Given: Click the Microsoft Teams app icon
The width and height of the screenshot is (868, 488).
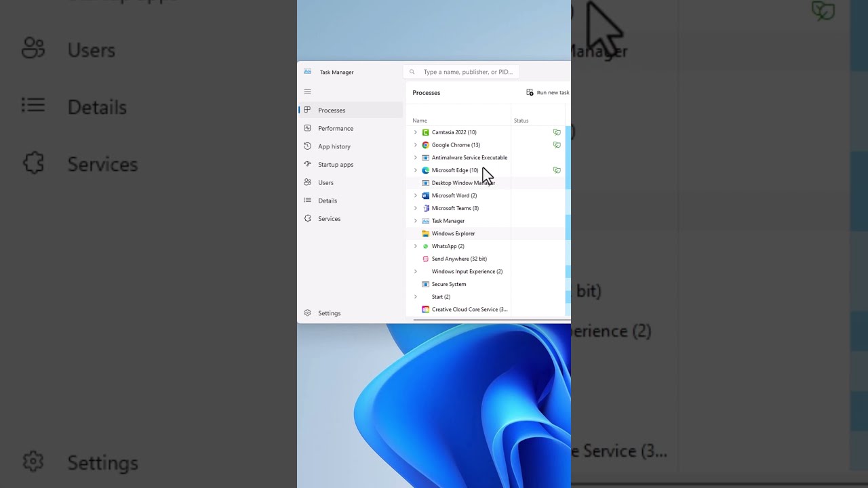Looking at the screenshot, I should coord(426,208).
